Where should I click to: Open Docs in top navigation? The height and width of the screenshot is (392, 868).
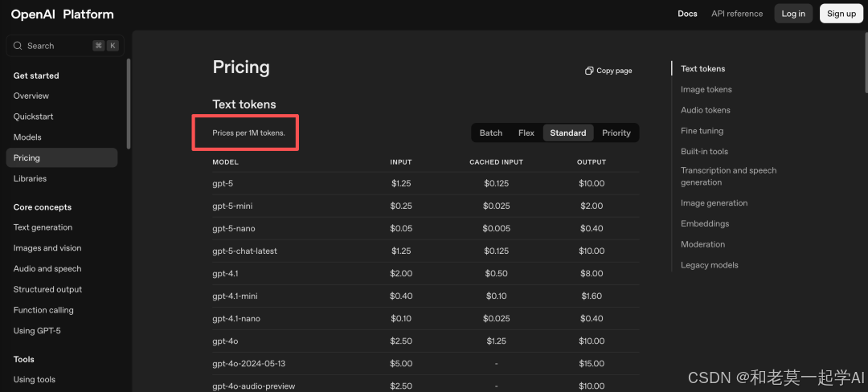(x=687, y=14)
